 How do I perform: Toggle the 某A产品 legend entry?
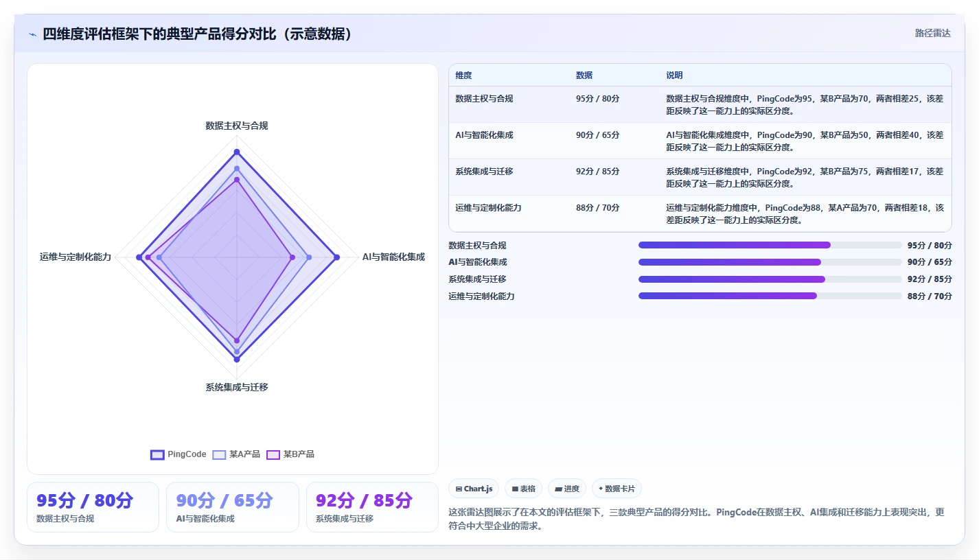point(236,454)
